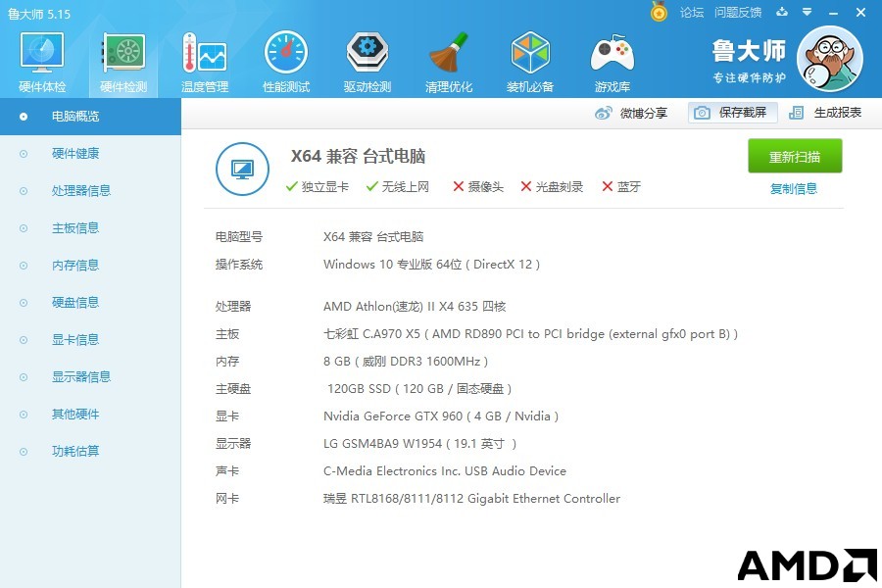Click the 120GB SSD disk value
Image resolution: width=882 pixels, height=588 pixels.
419,389
